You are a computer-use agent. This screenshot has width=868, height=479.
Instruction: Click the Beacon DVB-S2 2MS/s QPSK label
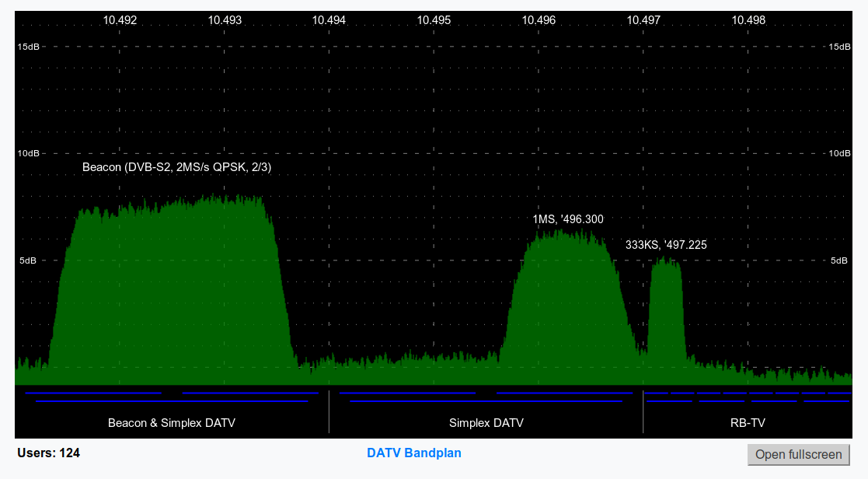pos(176,167)
